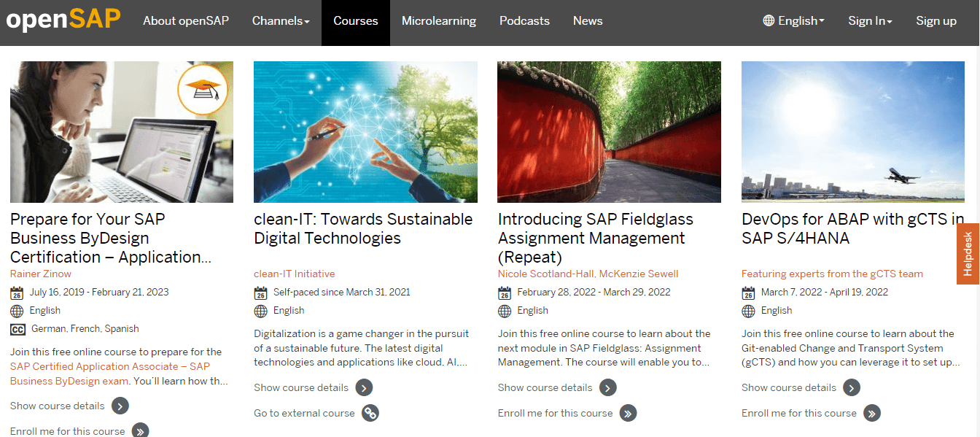This screenshot has width=980, height=437.
Task: Click the external link icon for clean-IT course
Action: tap(370, 413)
